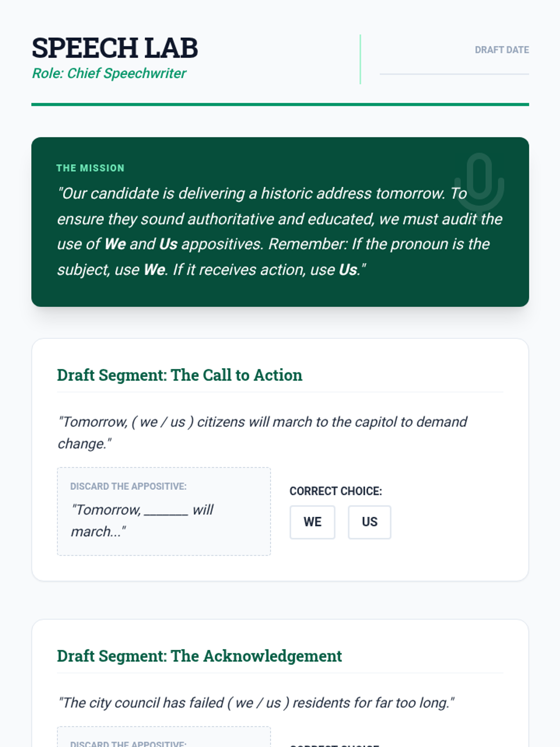Click the CORRECT CHOICE label
560x747 pixels.
336,491
